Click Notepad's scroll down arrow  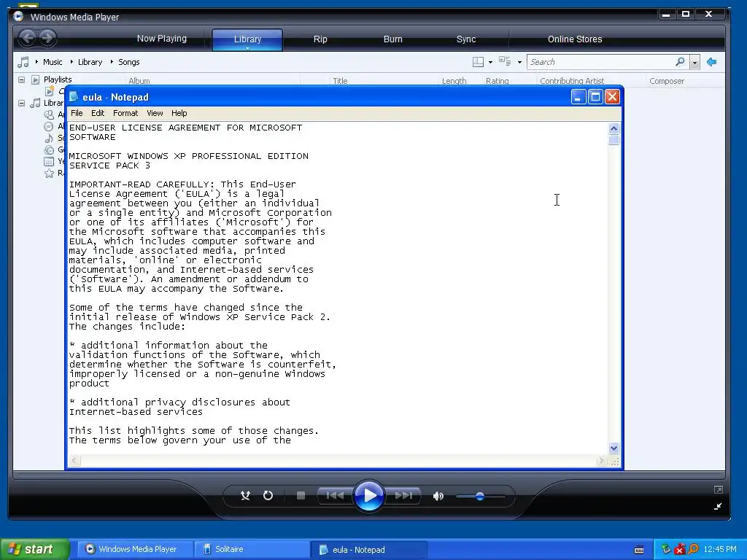point(614,448)
